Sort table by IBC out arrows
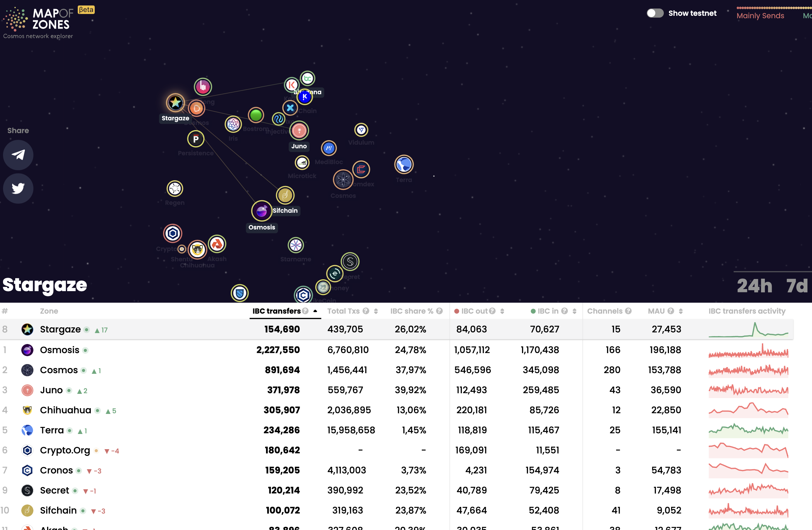 coord(502,311)
